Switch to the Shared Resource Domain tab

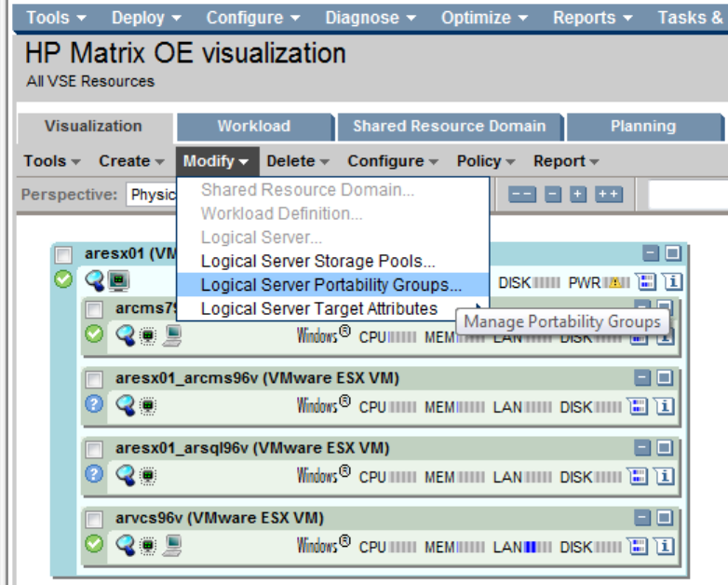(449, 127)
